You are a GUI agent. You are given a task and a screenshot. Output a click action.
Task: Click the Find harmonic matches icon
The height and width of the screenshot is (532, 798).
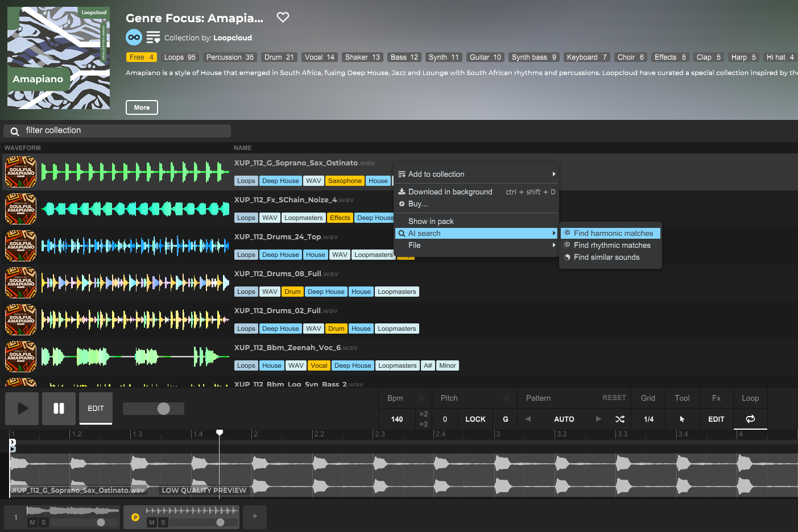[567, 233]
